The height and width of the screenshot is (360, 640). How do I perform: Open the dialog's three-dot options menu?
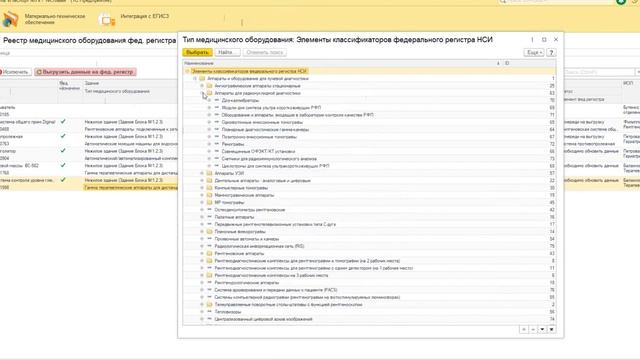click(532, 40)
